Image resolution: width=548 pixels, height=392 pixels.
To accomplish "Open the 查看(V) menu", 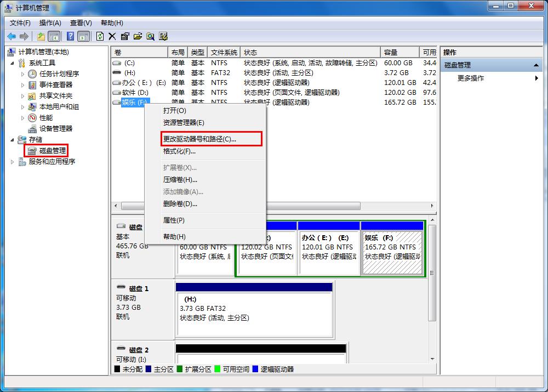I will click(80, 23).
